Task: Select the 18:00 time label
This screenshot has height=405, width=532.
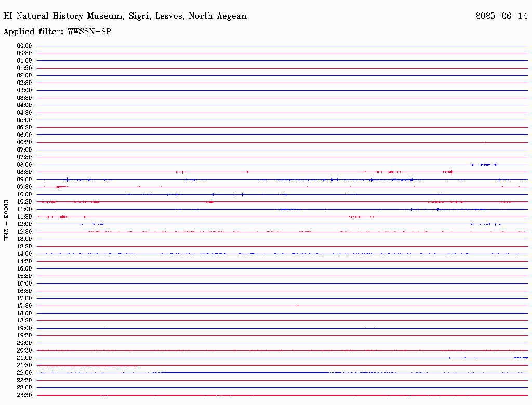Action: click(24, 314)
